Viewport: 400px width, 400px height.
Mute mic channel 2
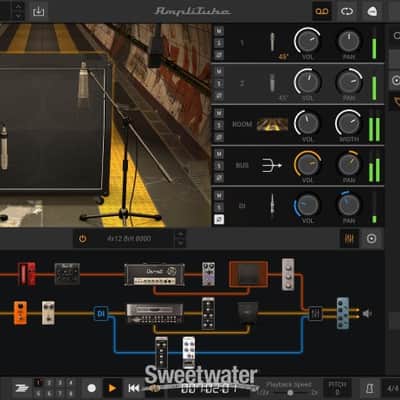pos(219,71)
